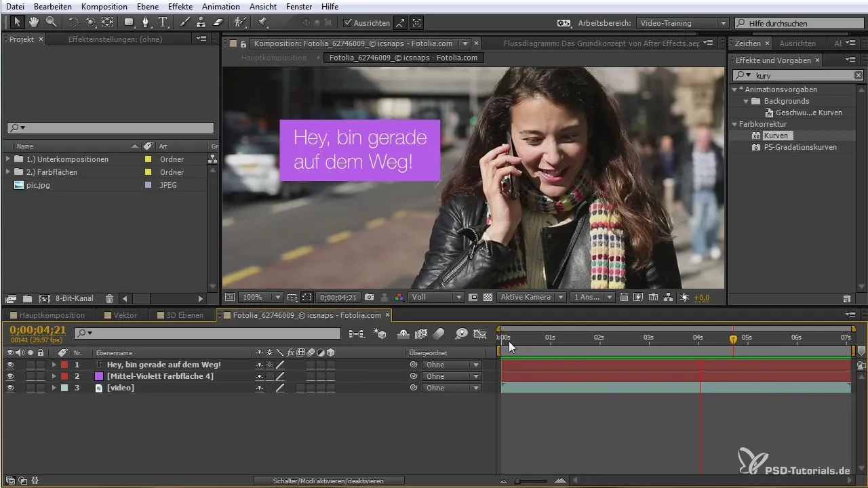
Task: Switch to the Hauptkomposition timeline tab
Action: pos(52,315)
